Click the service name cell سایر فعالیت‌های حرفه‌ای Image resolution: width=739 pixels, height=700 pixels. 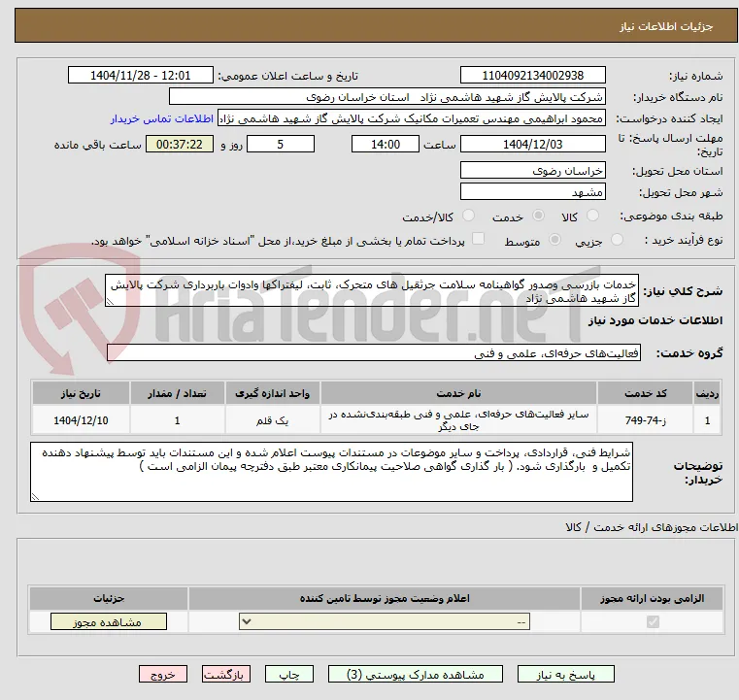pyautogui.click(x=458, y=420)
